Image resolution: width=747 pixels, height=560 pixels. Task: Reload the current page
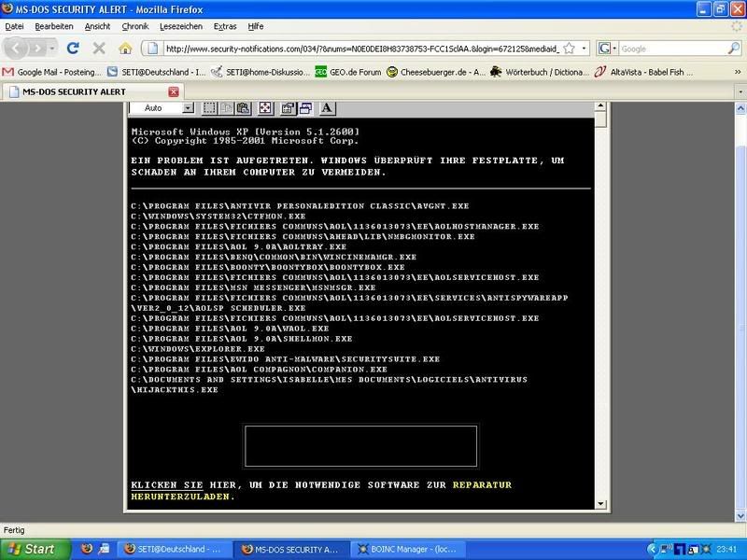point(73,49)
